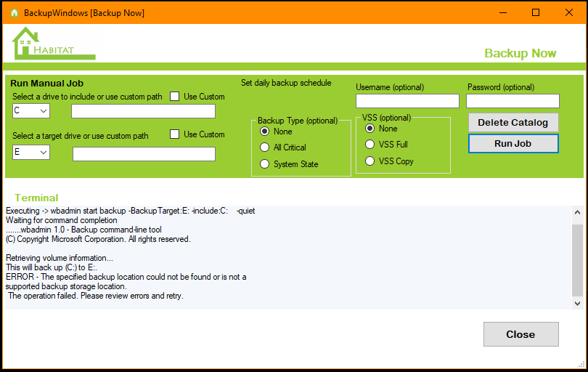This screenshot has width=588, height=372.
Task: Click the Username input field
Action: coord(407,101)
